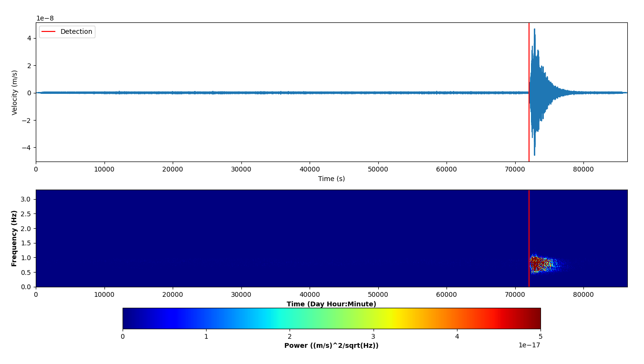The width and height of the screenshot is (644, 364).
Task: Click the Time (s) axis label
Action: click(331, 179)
